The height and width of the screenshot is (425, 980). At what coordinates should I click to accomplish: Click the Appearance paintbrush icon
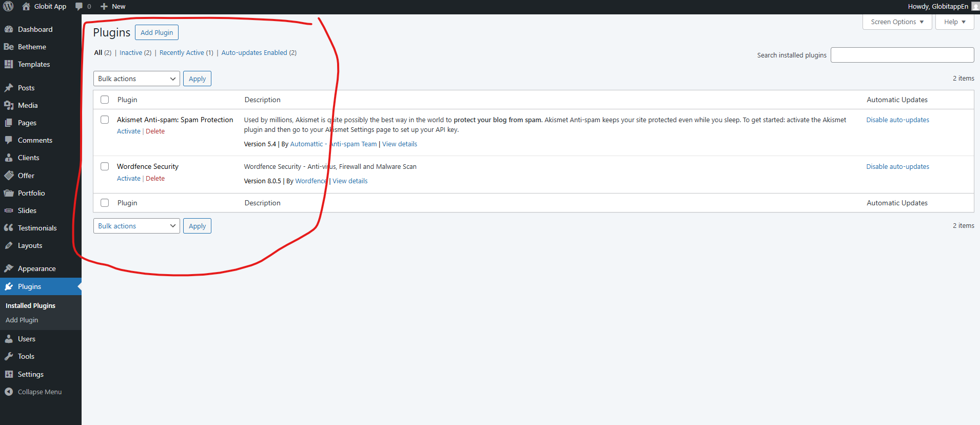coord(9,268)
